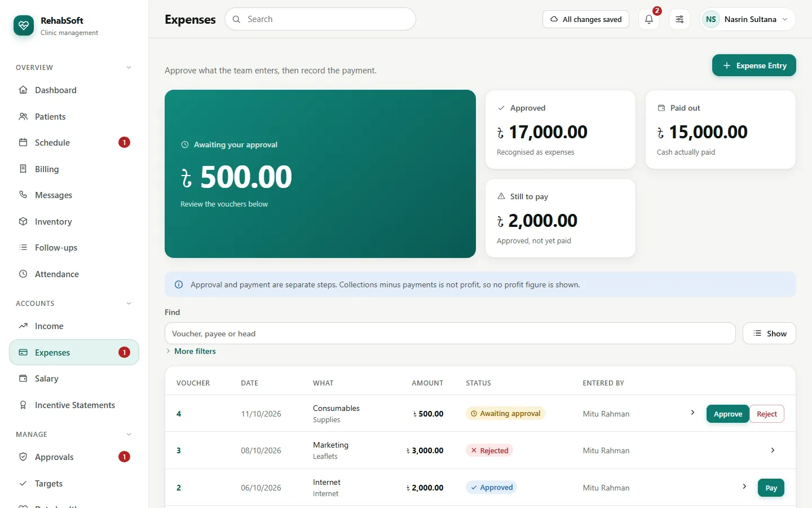Click the clock icon beside Awaiting your approval
Screen dimensions: 812x508
(184, 144)
